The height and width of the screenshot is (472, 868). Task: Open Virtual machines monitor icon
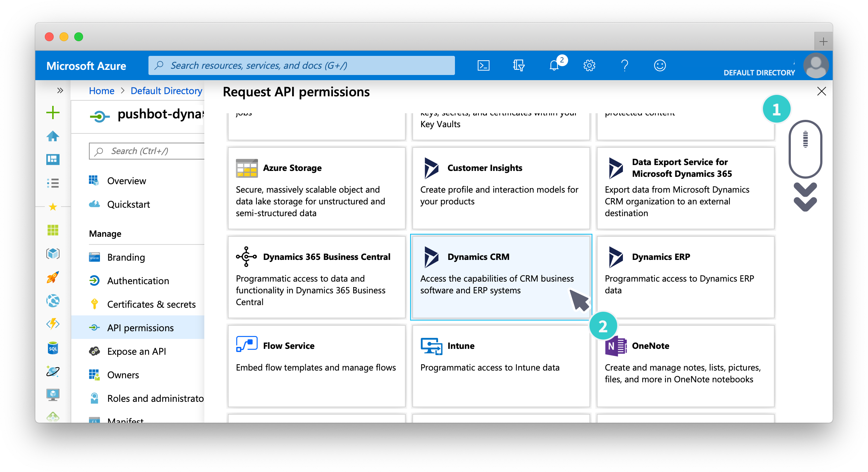53,395
